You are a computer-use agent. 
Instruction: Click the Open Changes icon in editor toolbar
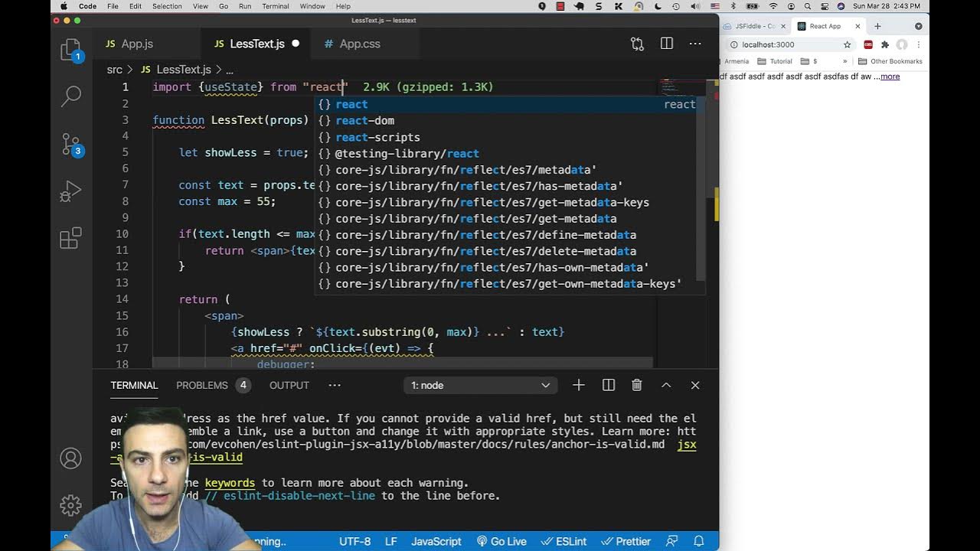[637, 44]
